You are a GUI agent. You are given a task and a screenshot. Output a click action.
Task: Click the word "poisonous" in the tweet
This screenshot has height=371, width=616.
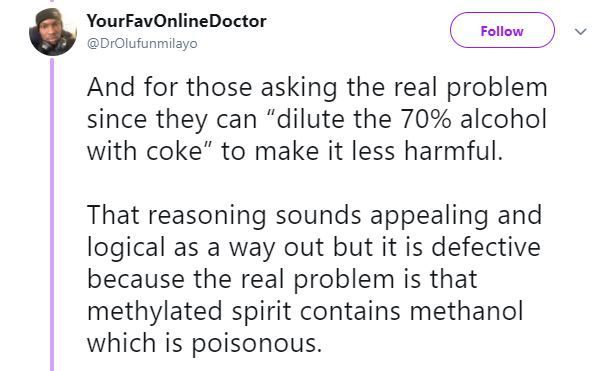pos(254,343)
